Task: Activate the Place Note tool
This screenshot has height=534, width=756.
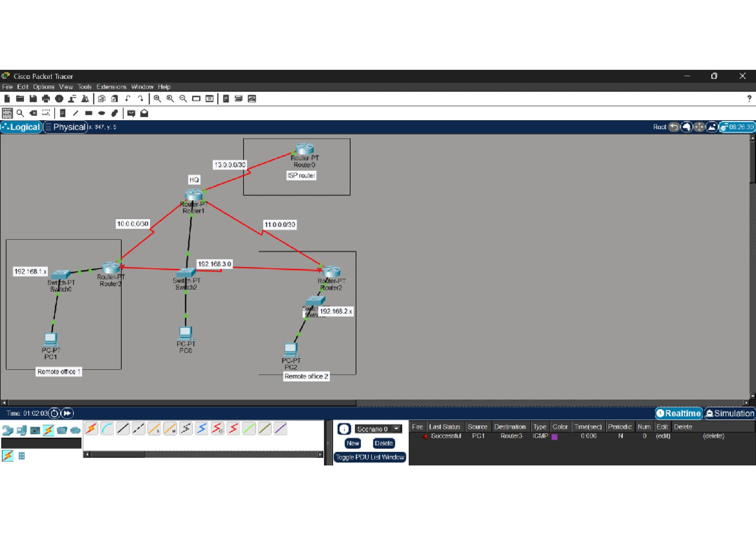Action: point(62,113)
